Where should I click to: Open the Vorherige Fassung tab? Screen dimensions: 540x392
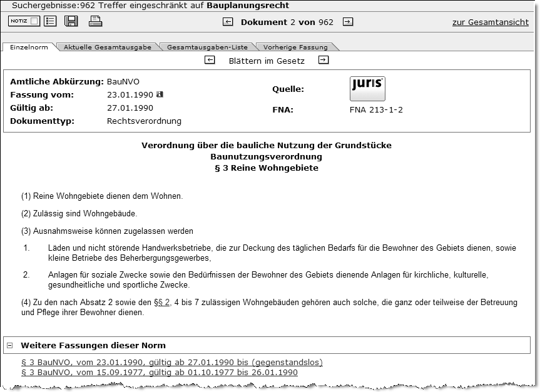tap(293, 46)
